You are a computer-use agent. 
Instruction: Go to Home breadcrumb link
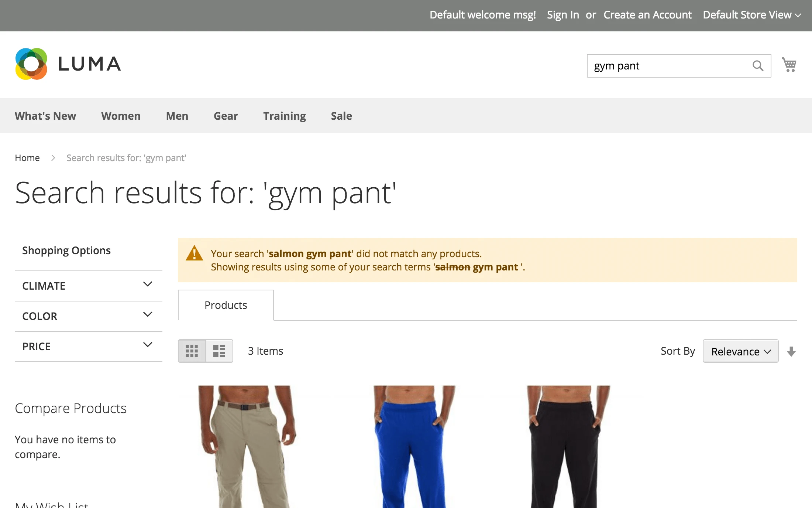click(x=27, y=158)
